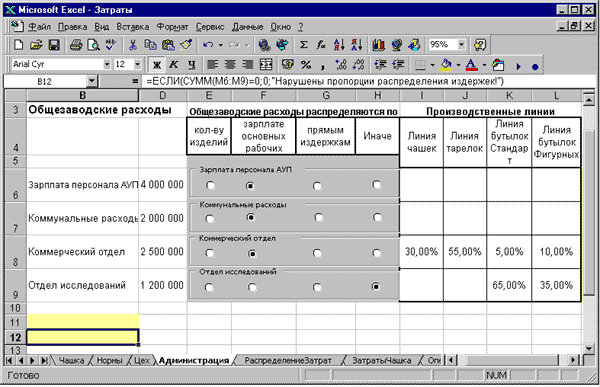
Task: Sort ascending with the A-Z icon
Action: pos(339,45)
